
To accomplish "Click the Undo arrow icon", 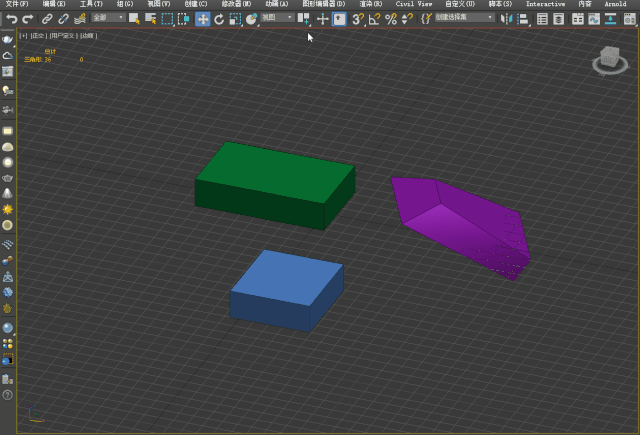I will [12, 19].
